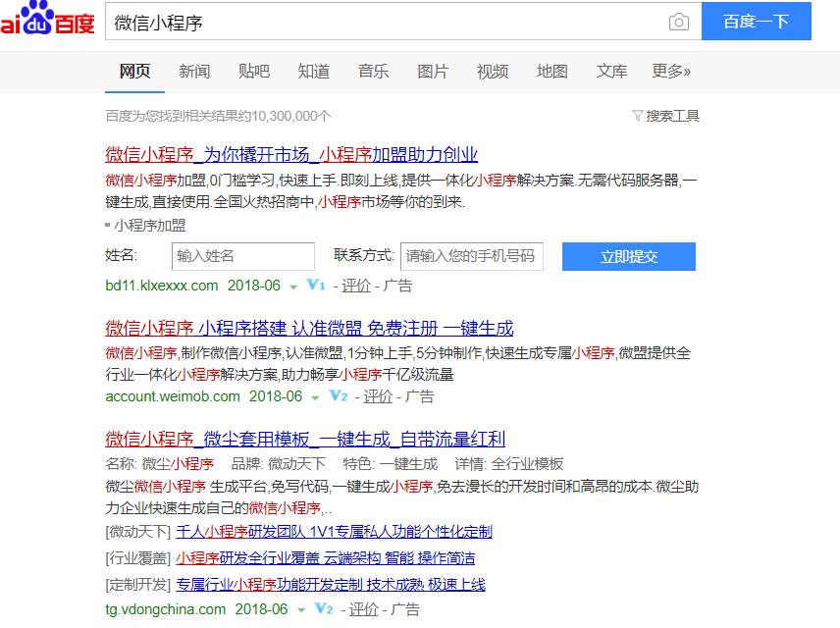Screen dimensions: 840x628
Task: Click the account.weimob.com URL
Action: coord(173,396)
